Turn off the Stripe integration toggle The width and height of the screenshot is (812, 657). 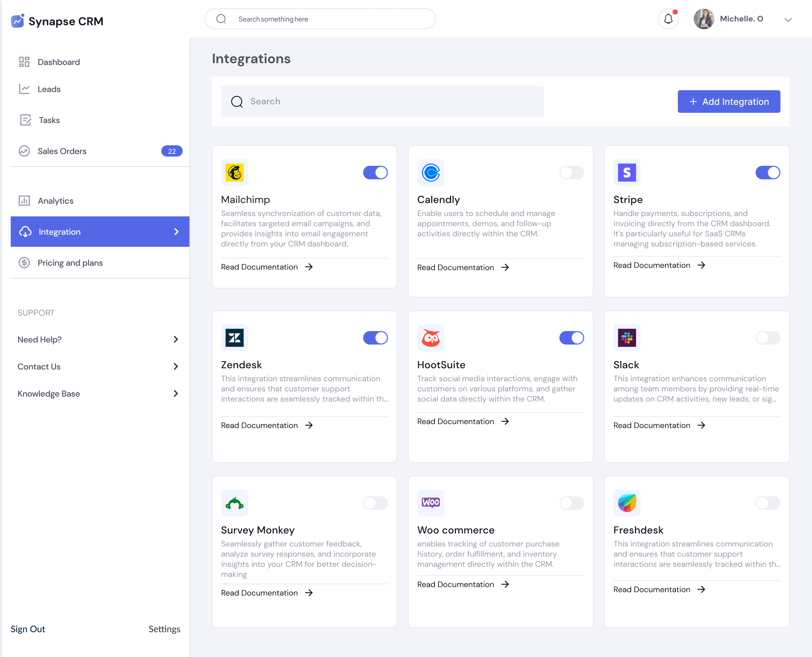(x=768, y=172)
